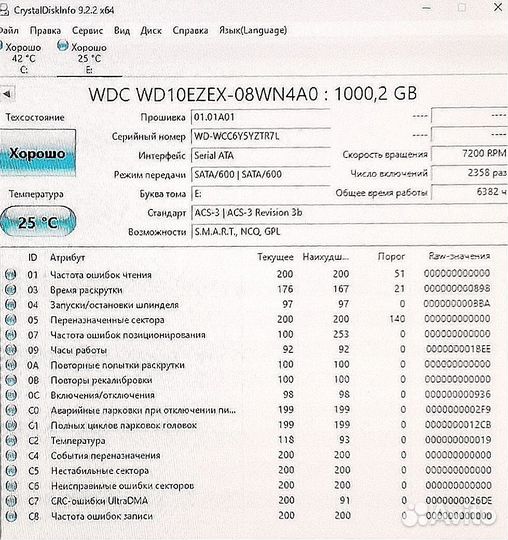Select the 'CRC-ошибки UltraDMA' attribute name

pos(100,501)
